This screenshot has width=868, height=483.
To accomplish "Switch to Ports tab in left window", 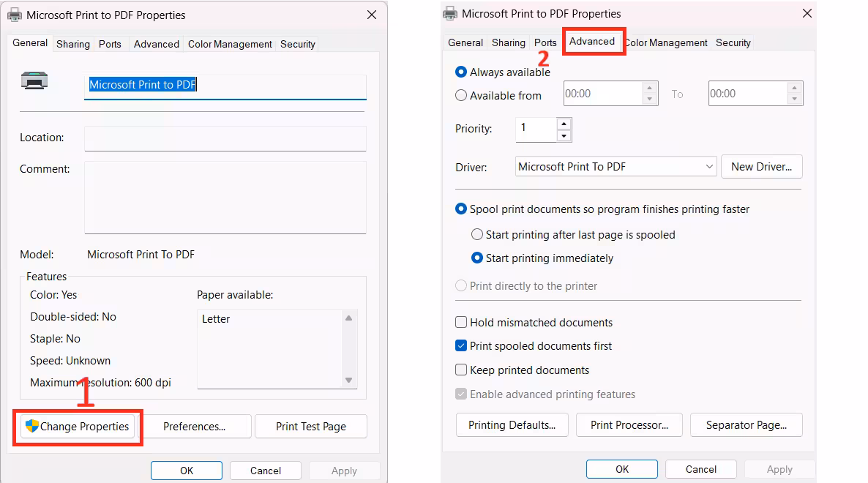I will (x=111, y=44).
